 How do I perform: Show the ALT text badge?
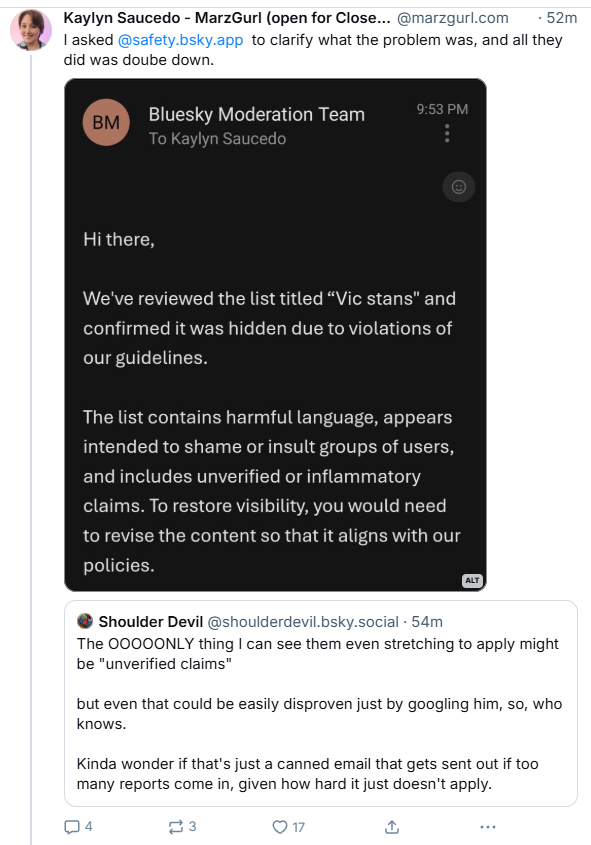tap(472, 580)
